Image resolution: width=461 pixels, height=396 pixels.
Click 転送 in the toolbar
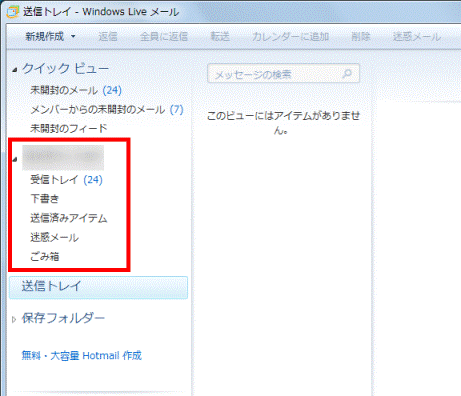pos(220,36)
